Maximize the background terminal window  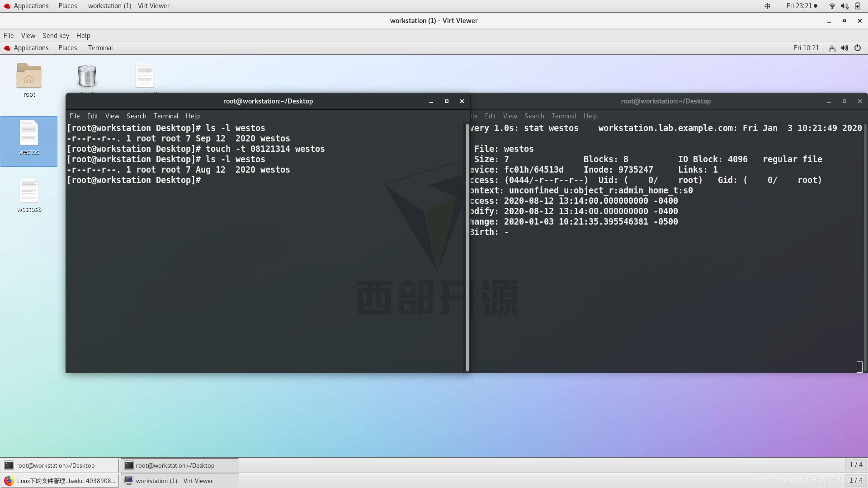[844, 101]
